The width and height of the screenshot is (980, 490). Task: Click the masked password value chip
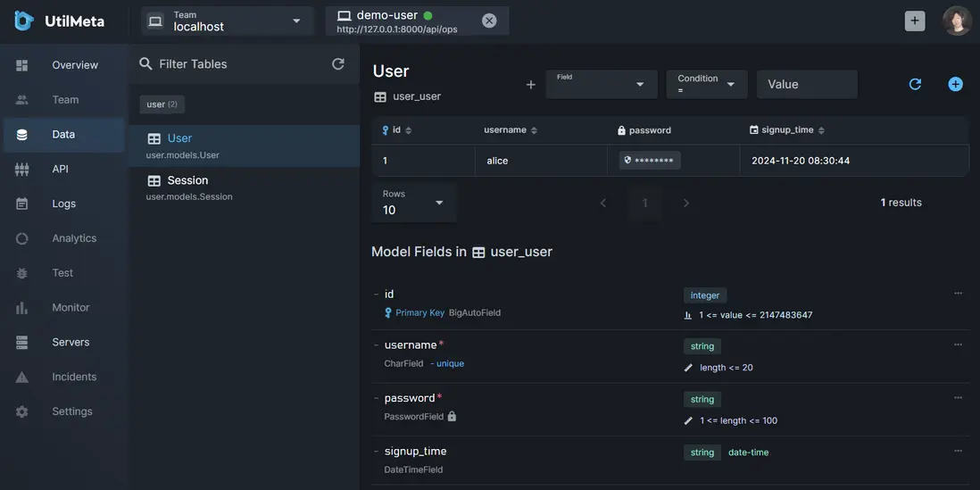point(650,161)
